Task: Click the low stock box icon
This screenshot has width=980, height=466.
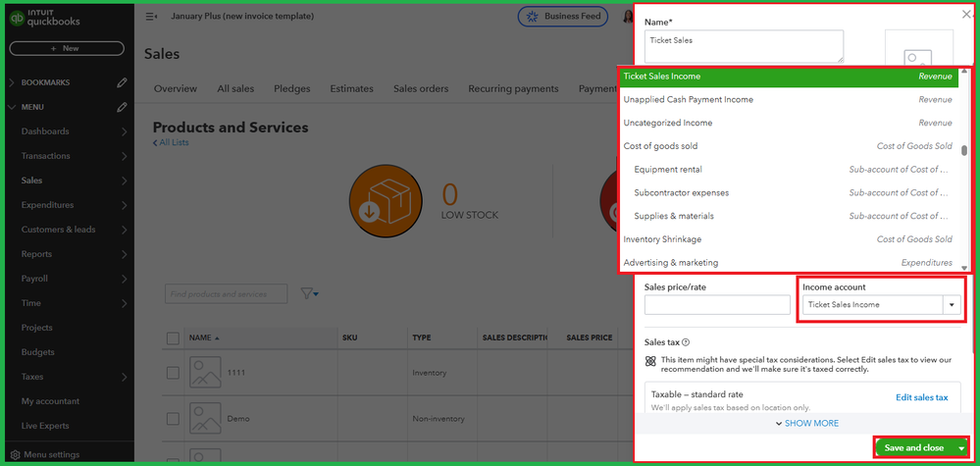Action: point(386,200)
